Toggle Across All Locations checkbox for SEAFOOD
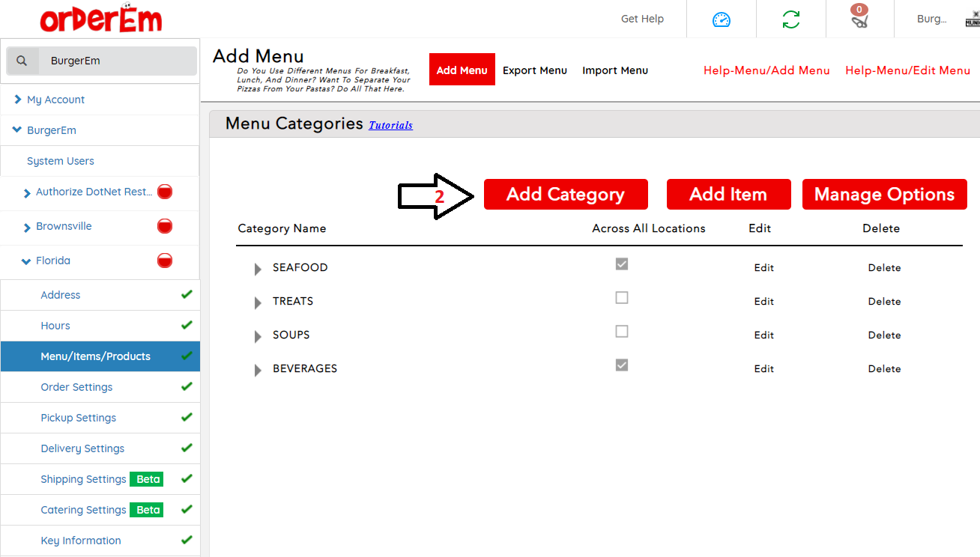Image resolution: width=980 pixels, height=557 pixels. pyautogui.click(x=621, y=264)
